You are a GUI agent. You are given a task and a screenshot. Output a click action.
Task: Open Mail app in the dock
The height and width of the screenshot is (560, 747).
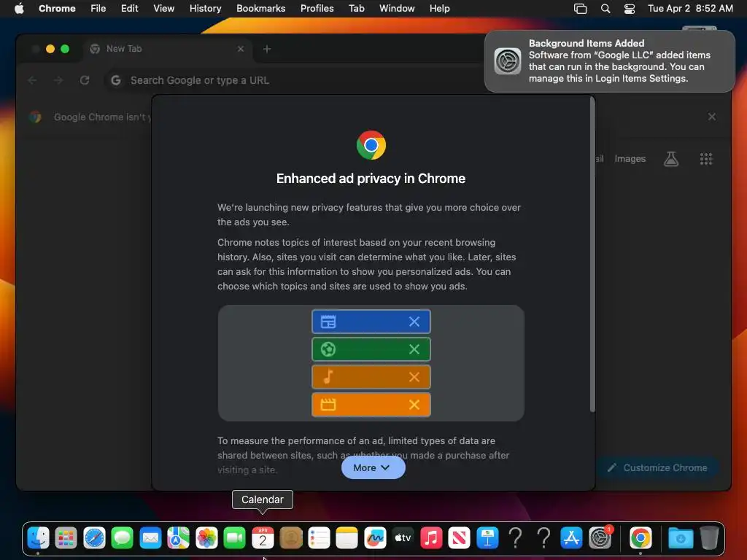(x=150, y=538)
